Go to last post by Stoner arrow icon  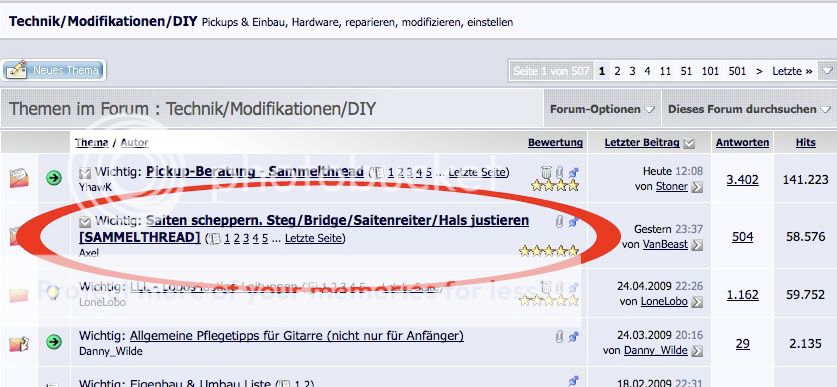click(697, 187)
